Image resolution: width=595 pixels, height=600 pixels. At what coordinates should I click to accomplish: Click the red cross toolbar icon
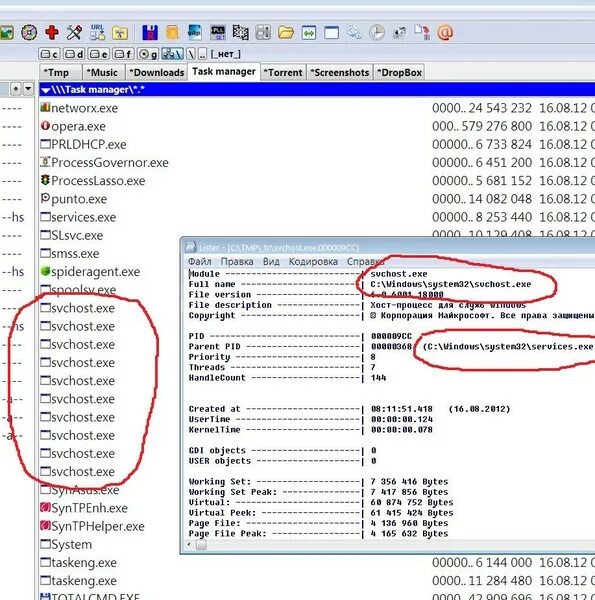(52, 33)
